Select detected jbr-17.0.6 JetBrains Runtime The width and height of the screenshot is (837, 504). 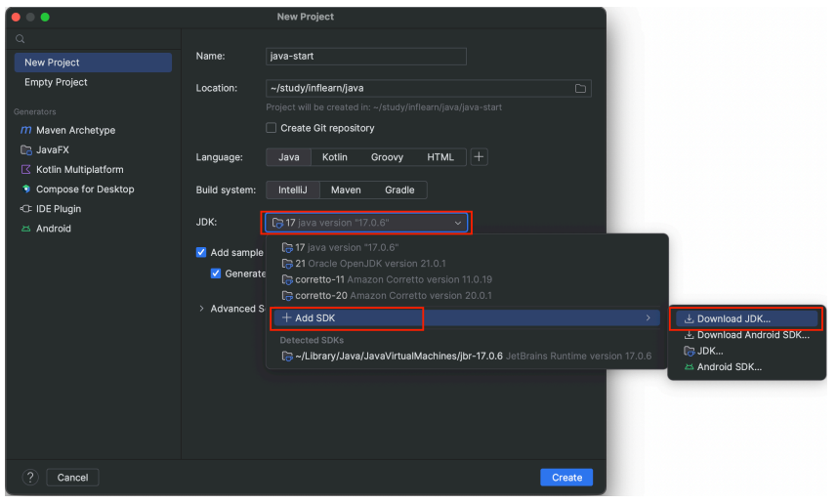coord(467,357)
